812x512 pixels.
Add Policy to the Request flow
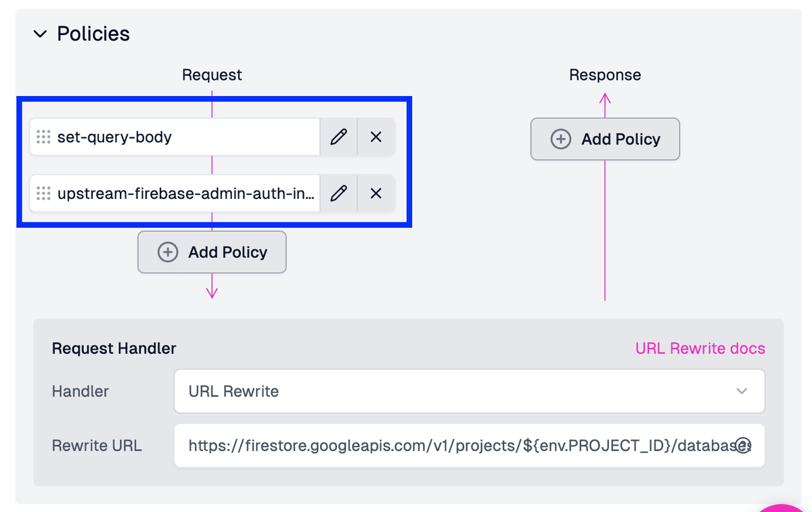212,252
